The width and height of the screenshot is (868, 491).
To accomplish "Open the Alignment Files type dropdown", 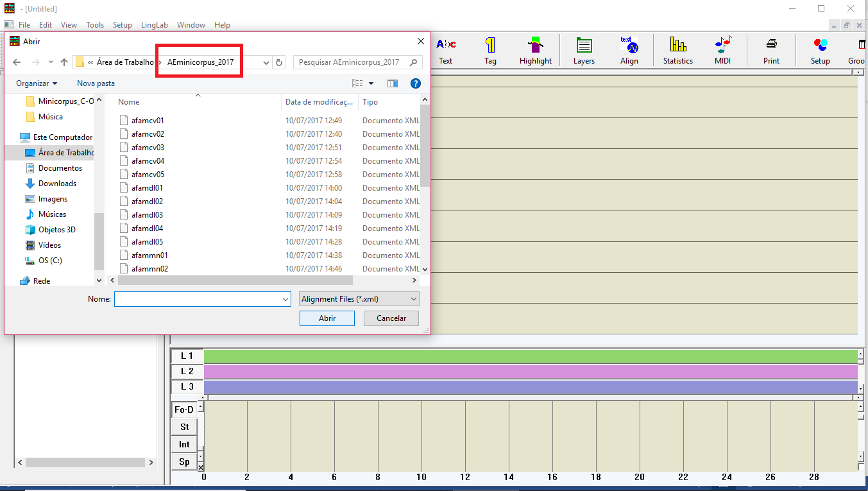I will point(359,299).
